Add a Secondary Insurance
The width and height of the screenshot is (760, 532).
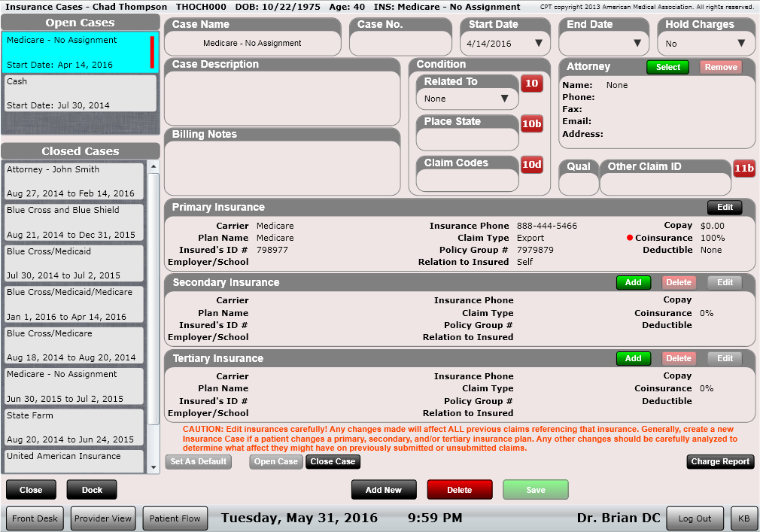633,282
